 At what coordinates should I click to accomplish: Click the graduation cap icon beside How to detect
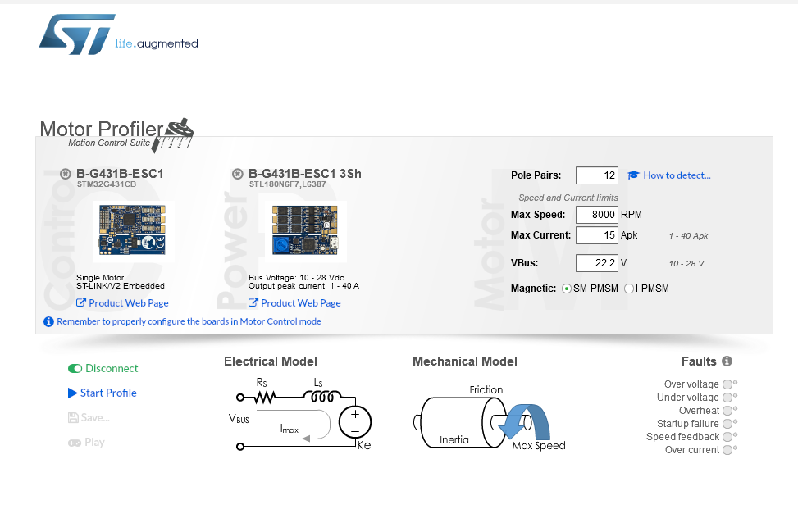[x=633, y=175]
